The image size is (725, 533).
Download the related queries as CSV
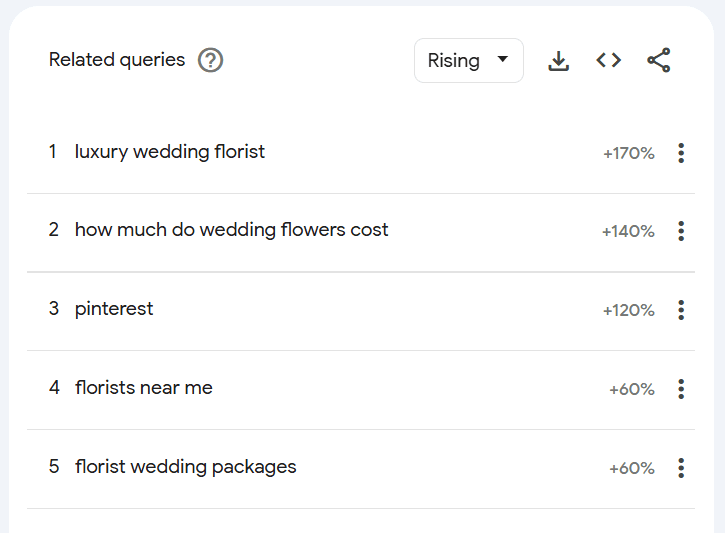[x=559, y=61]
